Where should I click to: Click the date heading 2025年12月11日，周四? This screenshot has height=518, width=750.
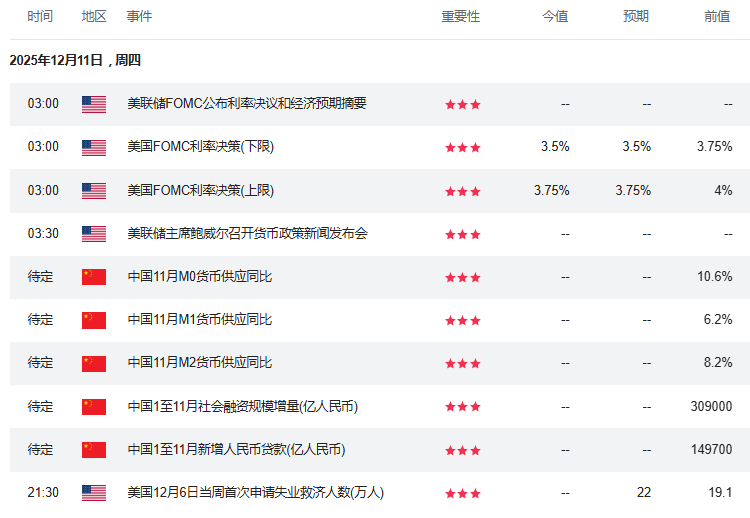tap(75, 60)
